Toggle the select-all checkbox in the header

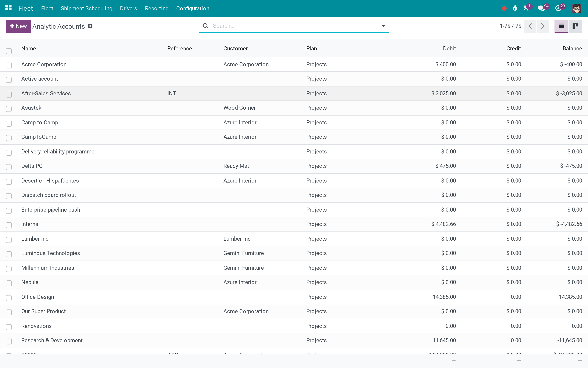coord(9,51)
